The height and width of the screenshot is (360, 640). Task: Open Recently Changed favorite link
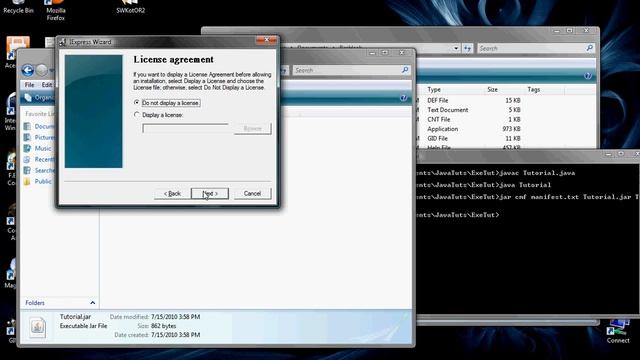click(x=39, y=160)
